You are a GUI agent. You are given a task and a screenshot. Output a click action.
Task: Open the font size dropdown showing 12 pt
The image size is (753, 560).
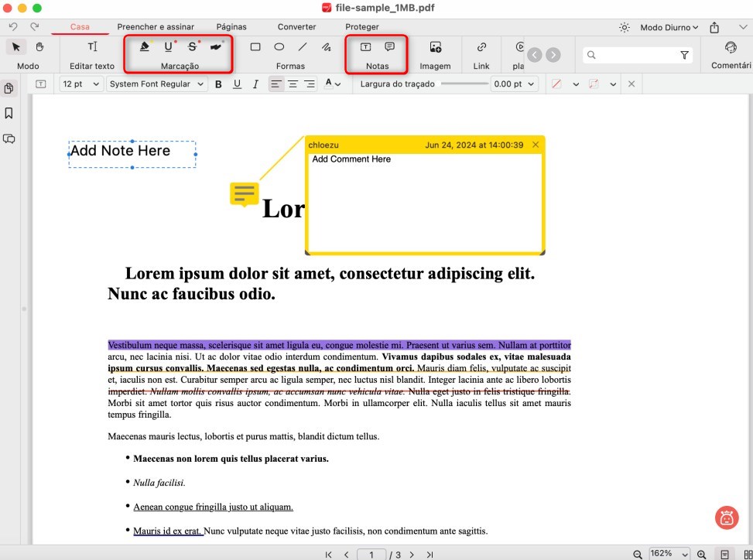tap(80, 84)
